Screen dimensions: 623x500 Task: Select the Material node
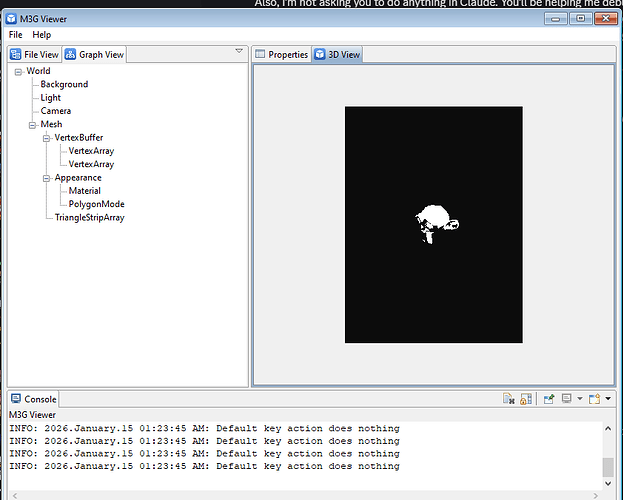point(85,191)
